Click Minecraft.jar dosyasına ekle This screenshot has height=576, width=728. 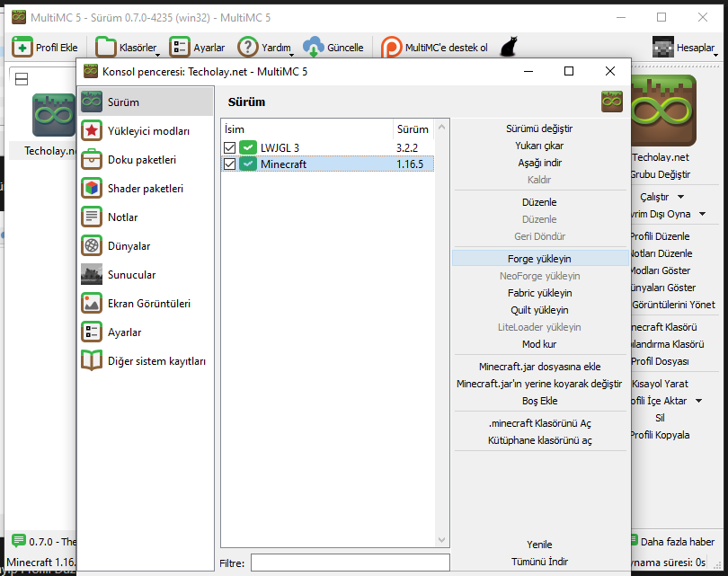click(539, 367)
